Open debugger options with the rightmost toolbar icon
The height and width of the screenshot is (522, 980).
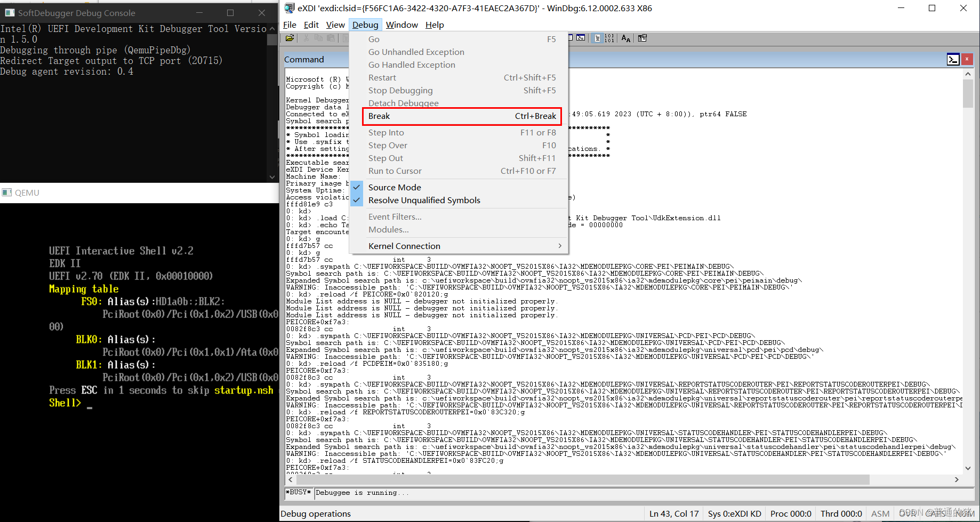click(x=642, y=38)
